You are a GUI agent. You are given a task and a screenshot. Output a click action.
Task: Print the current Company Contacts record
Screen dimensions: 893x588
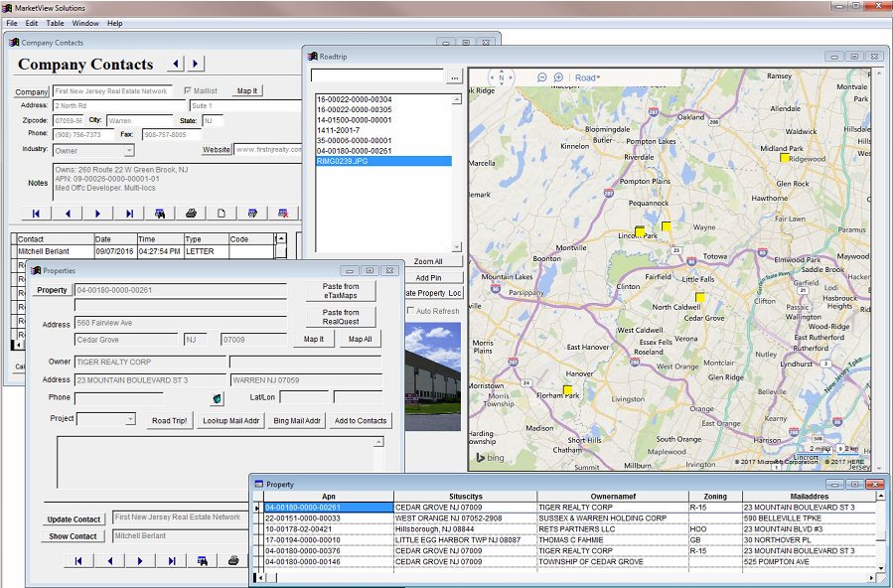(x=191, y=214)
